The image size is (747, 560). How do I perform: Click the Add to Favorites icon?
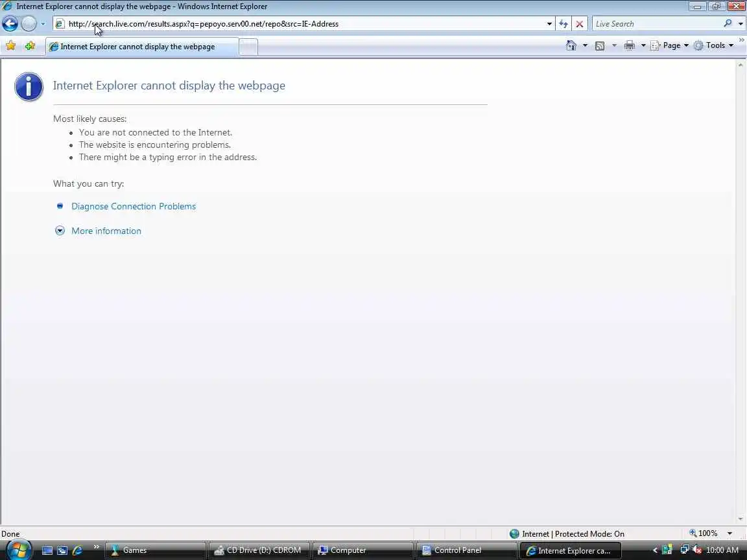point(30,46)
